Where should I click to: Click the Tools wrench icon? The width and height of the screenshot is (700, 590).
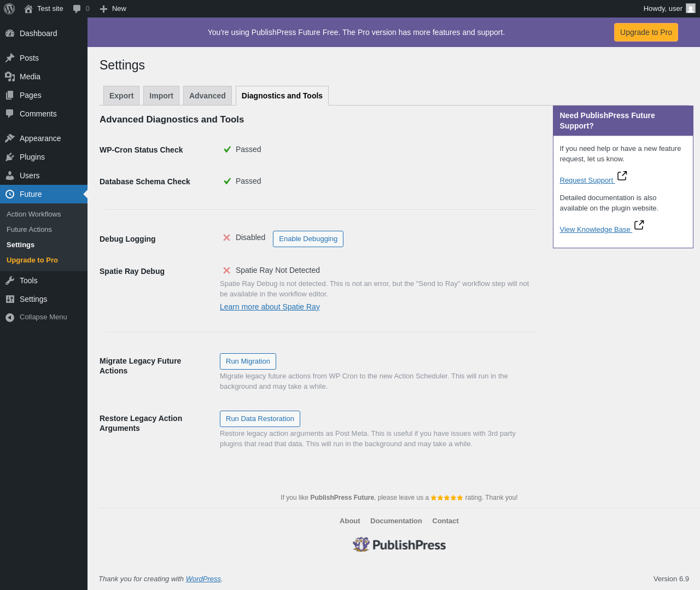pos(10,281)
